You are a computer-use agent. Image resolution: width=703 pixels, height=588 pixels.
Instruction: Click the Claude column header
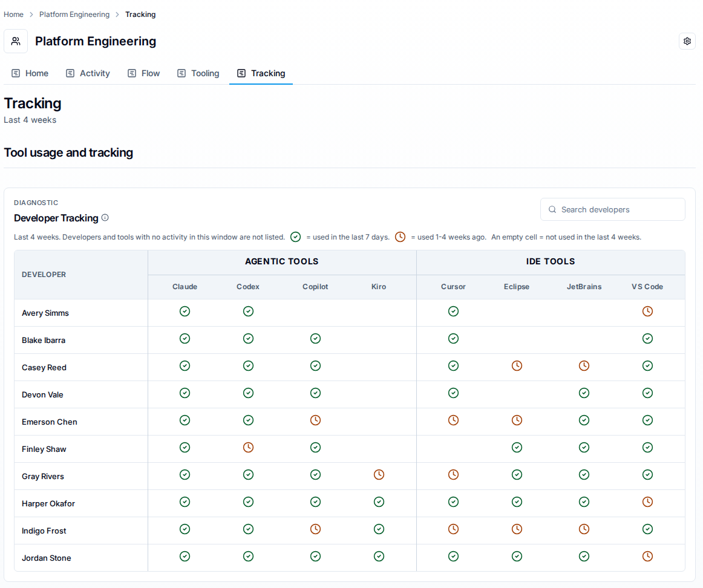point(185,287)
